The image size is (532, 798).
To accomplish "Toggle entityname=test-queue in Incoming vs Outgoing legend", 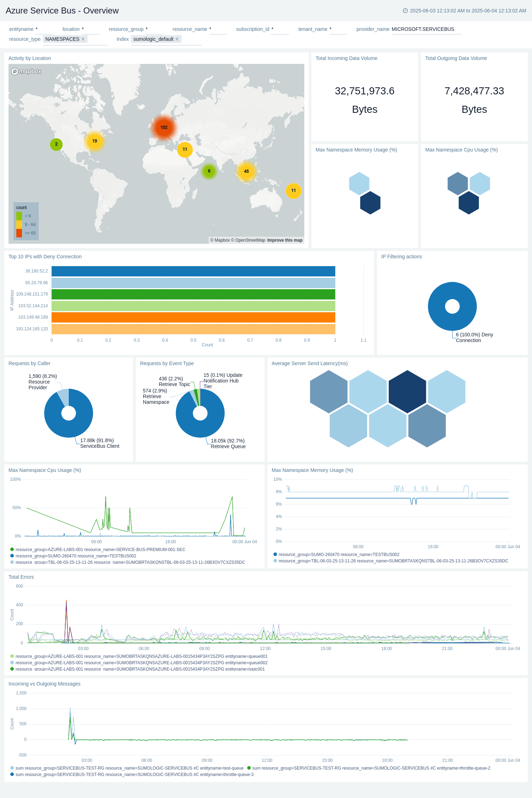I will click(x=127, y=768).
